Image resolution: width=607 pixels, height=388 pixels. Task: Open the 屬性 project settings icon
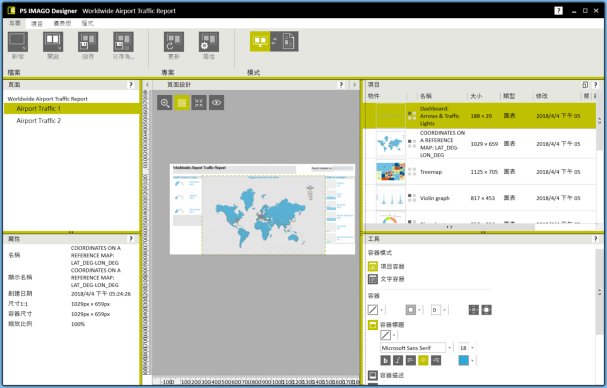(x=209, y=42)
